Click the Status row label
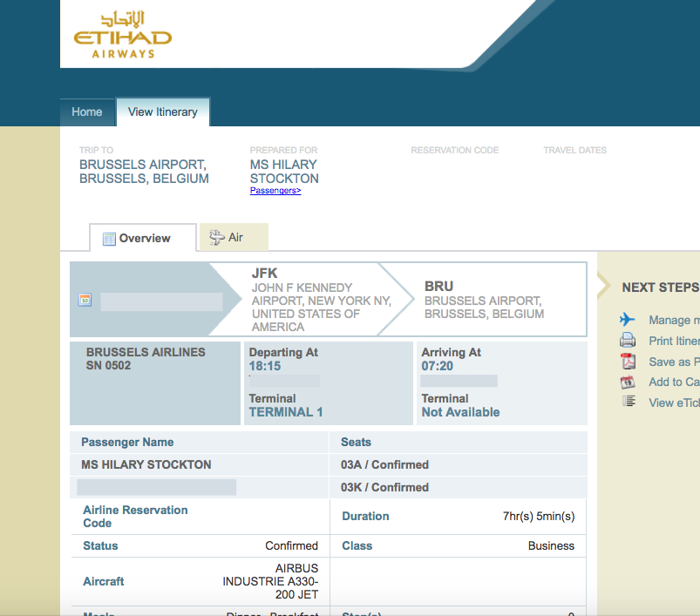 coord(100,545)
